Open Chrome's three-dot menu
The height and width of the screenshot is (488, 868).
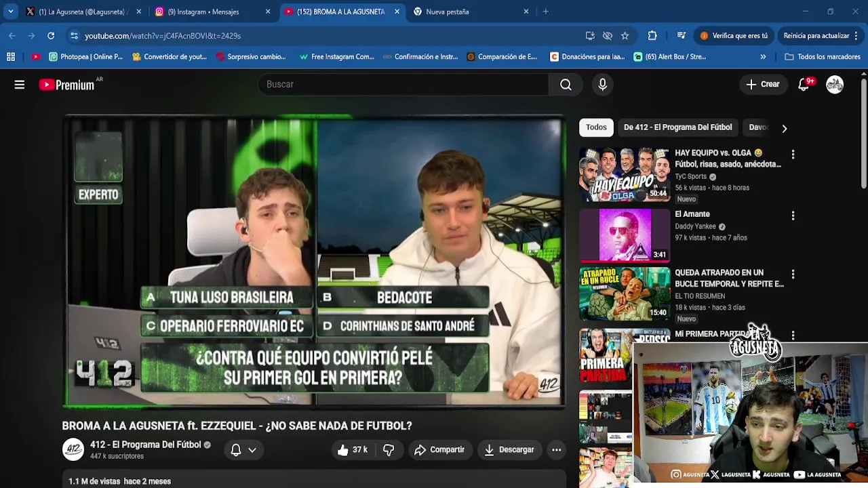coord(857,36)
